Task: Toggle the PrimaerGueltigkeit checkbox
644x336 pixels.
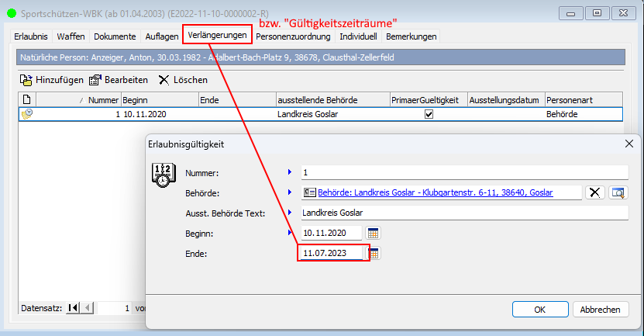Action: [x=428, y=113]
